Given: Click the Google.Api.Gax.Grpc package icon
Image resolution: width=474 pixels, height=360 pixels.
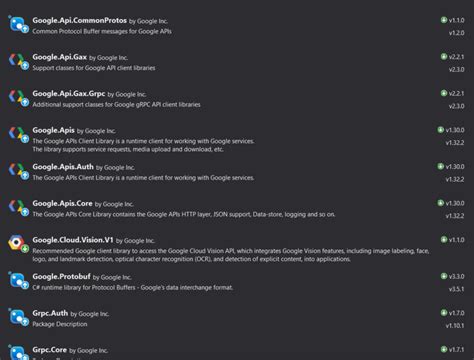Looking at the screenshot, I should 19,98.
